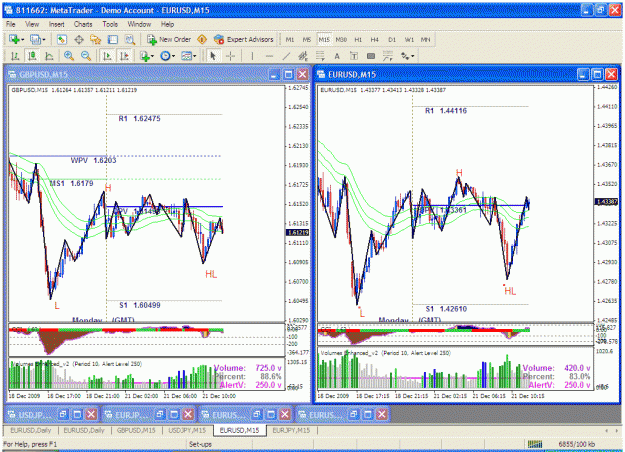Expand the Indicators dropdown arrow
This screenshot has height=452, width=625.
pyautogui.click(x=152, y=56)
